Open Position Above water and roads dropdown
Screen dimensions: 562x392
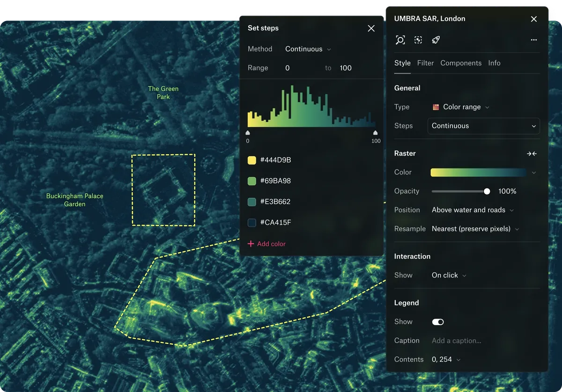click(473, 210)
